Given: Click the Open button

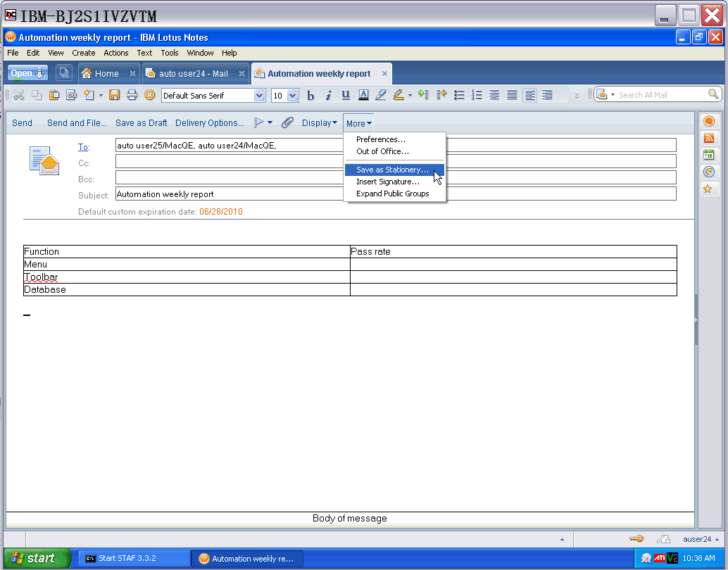Looking at the screenshot, I should [x=27, y=73].
